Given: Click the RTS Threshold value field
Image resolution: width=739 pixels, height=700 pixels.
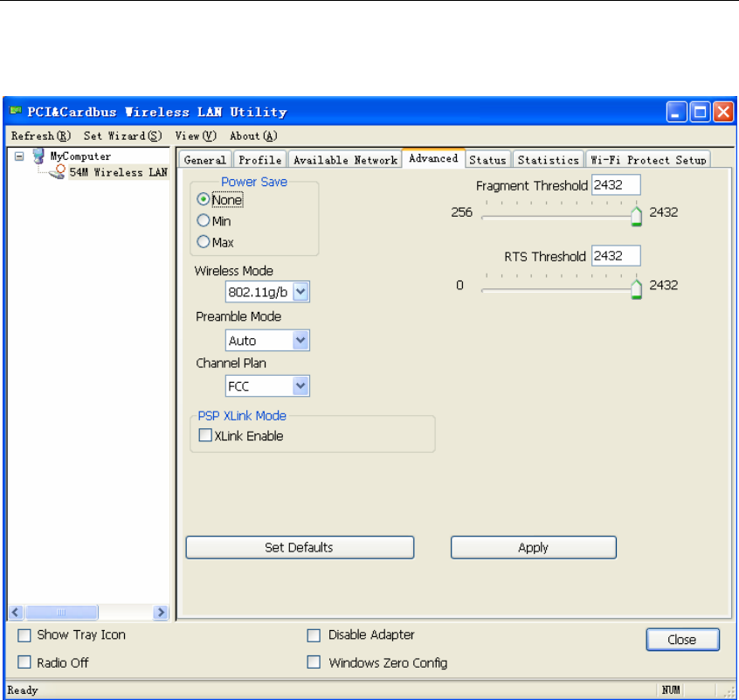Looking at the screenshot, I should coord(616,256).
